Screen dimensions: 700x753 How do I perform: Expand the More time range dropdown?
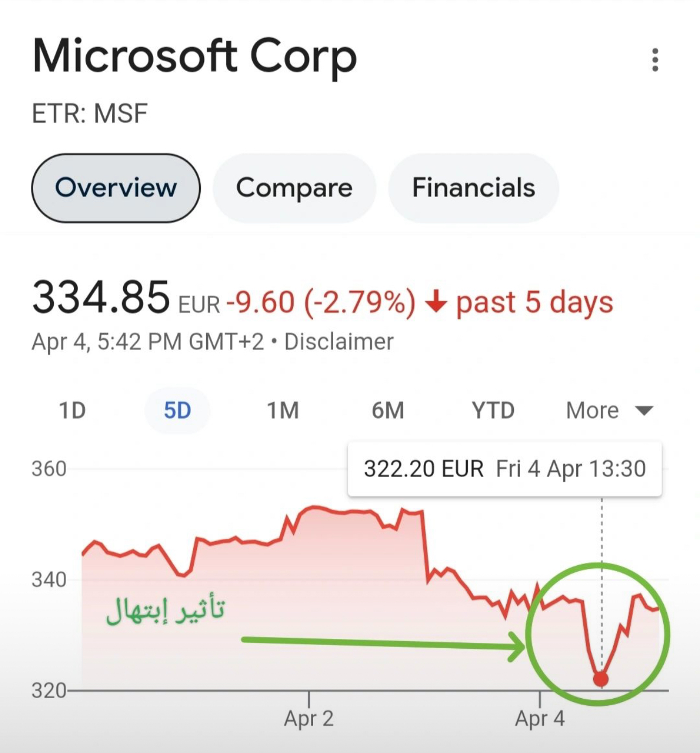609,410
